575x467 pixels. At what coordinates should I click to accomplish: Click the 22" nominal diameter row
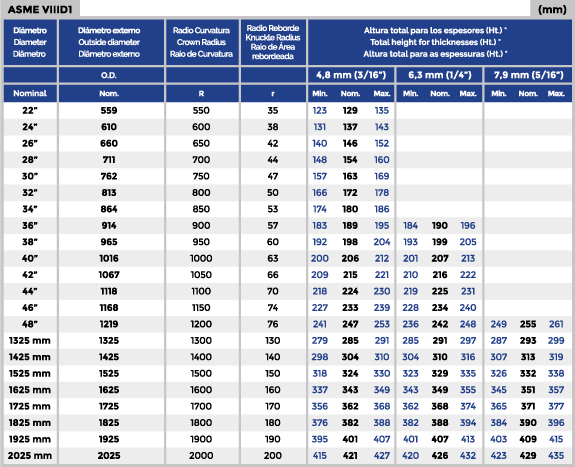pyautogui.click(x=288, y=110)
